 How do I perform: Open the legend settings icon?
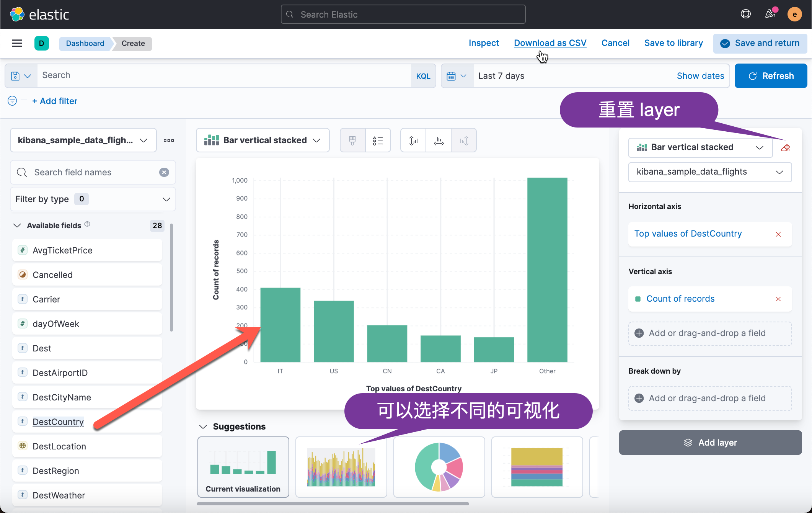[378, 141]
